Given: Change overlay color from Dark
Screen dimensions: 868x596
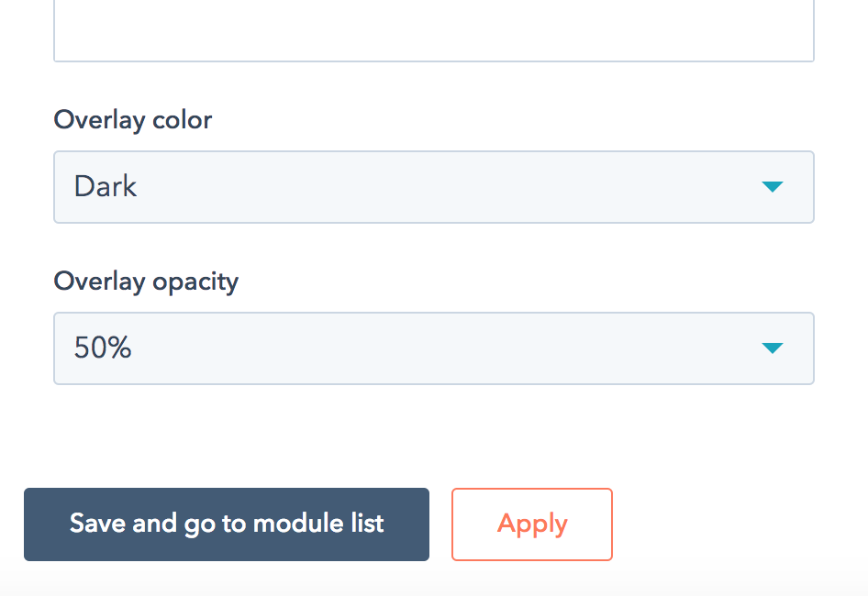Looking at the screenshot, I should 433,187.
